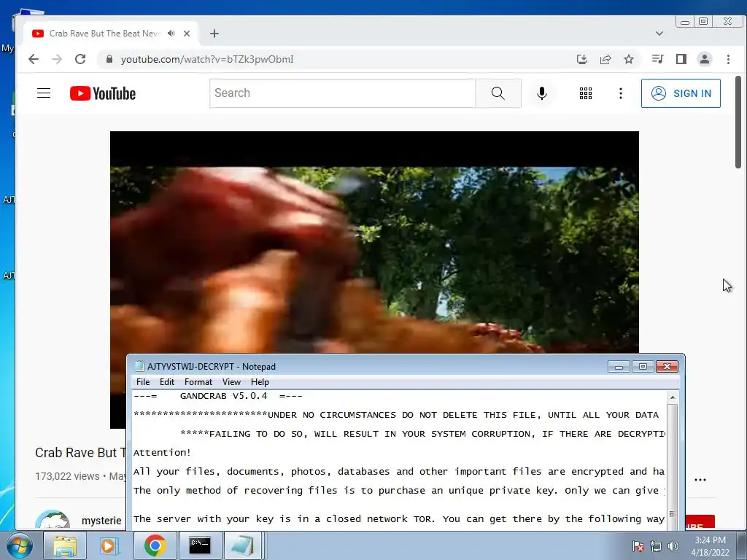Open Chrome's three-dot menu
Image resolution: width=747 pixels, height=560 pixels.
tap(728, 59)
